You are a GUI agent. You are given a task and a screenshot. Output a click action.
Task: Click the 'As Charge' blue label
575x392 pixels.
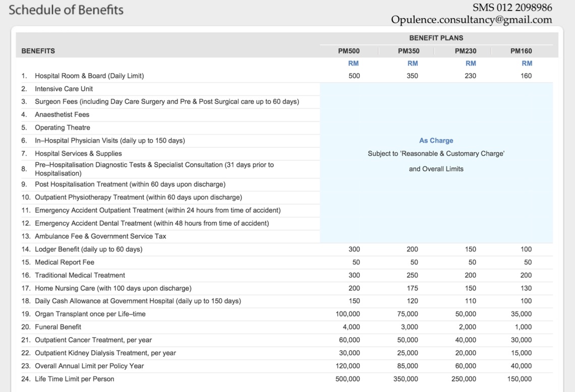tap(436, 141)
